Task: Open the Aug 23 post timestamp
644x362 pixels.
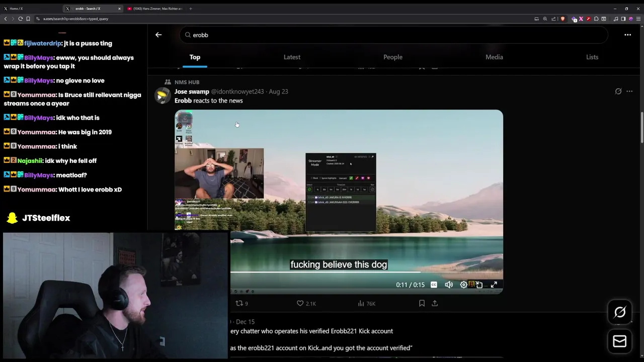Action: click(278, 92)
